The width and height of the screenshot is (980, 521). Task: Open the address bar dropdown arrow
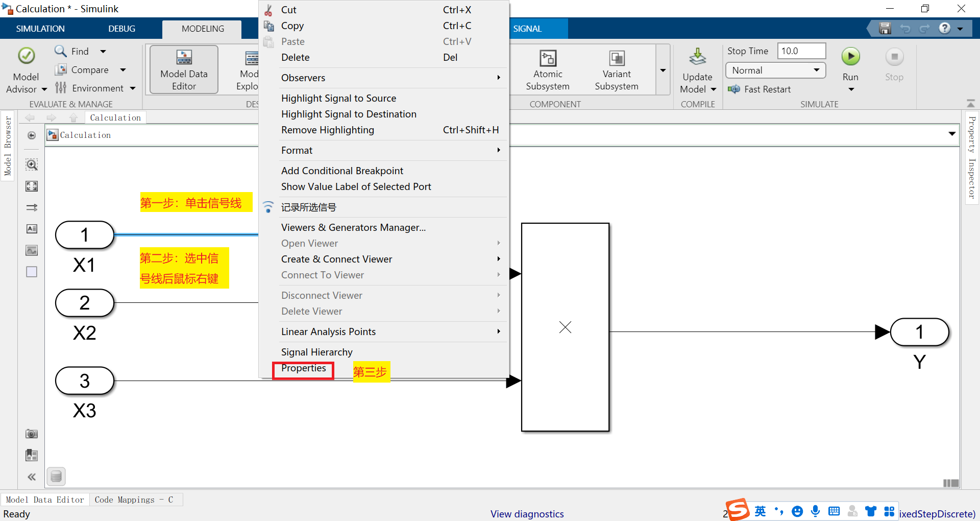pyautogui.click(x=952, y=134)
